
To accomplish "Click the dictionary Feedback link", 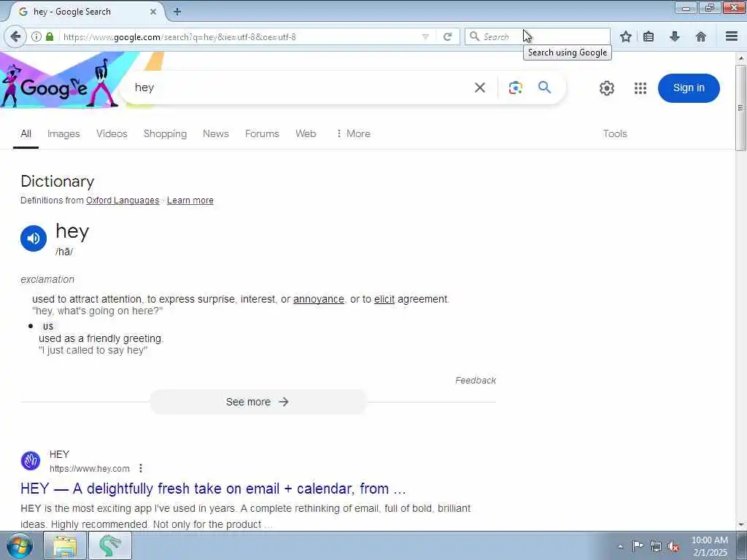I will [476, 381].
